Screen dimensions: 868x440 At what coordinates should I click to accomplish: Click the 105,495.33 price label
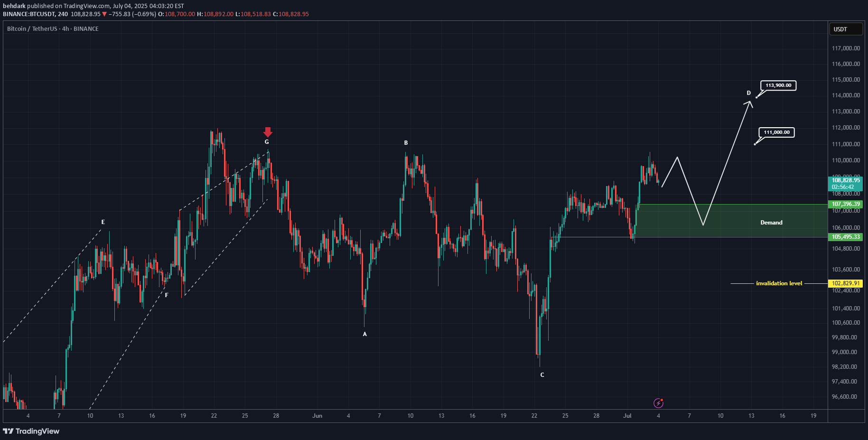click(x=846, y=237)
